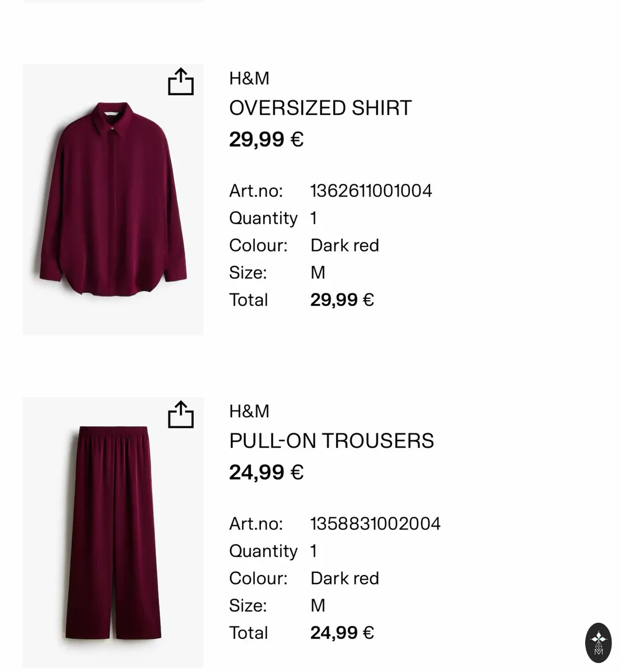Select the shirt article number 1362611001004
621x672 pixels.
click(x=371, y=191)
